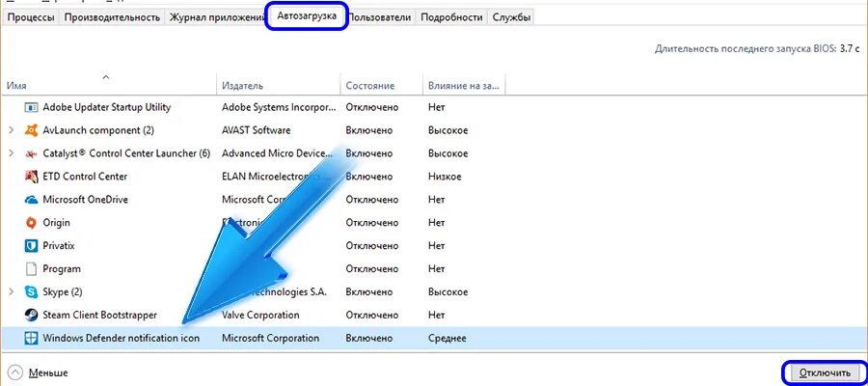Viewport: 868px width, 386px height.
Task: Sort by the Издатель column header
Action: click(279, 85)
